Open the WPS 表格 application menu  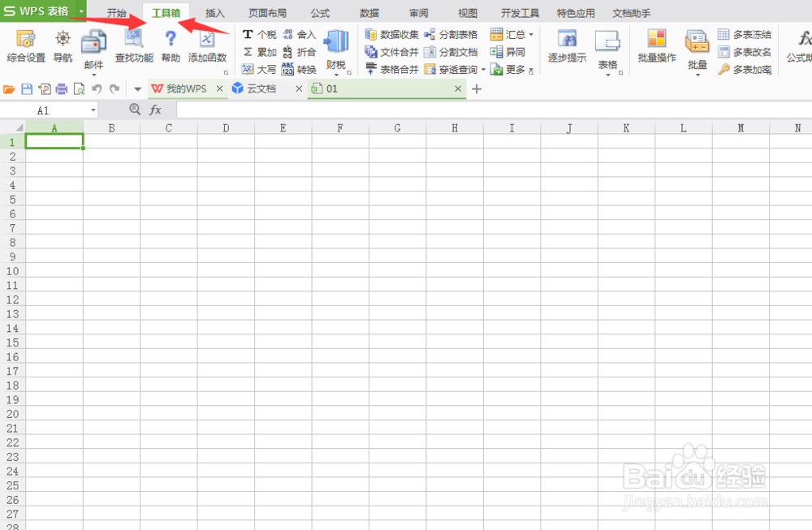44,11
